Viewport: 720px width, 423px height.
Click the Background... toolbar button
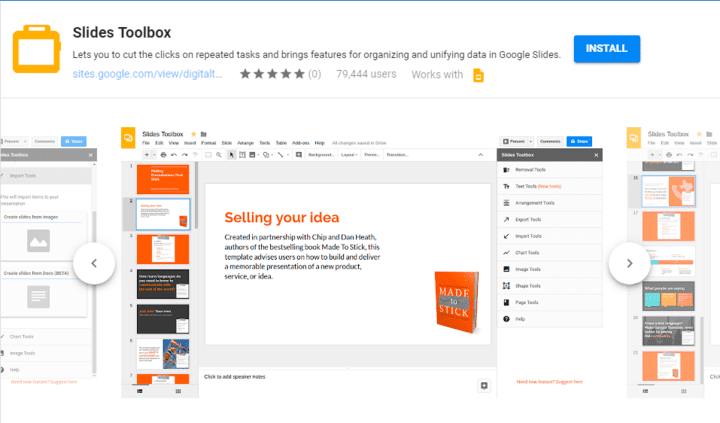[321, 155]
